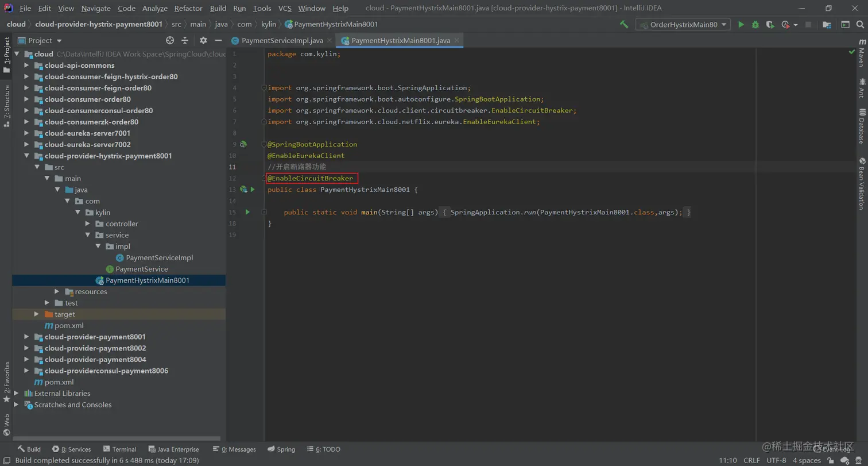Open the 2: Favorites side tab
868x466 pixels.
[x=6, y=382]
